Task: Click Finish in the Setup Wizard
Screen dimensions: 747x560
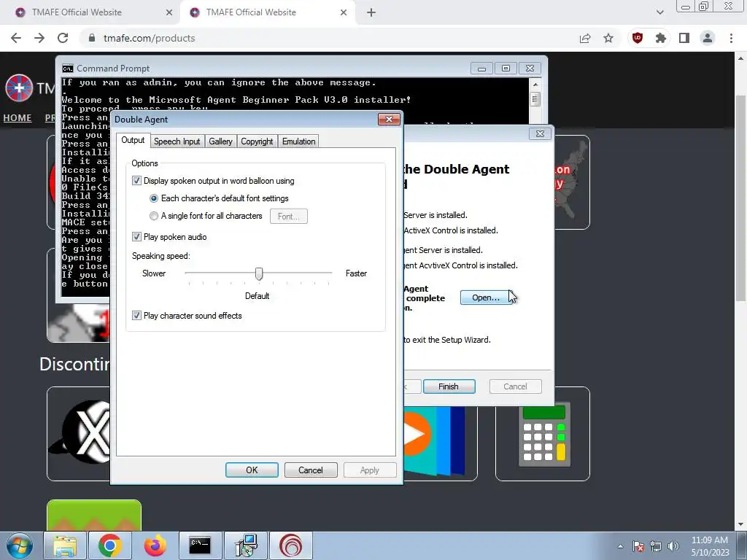Action: click(449, 386)
